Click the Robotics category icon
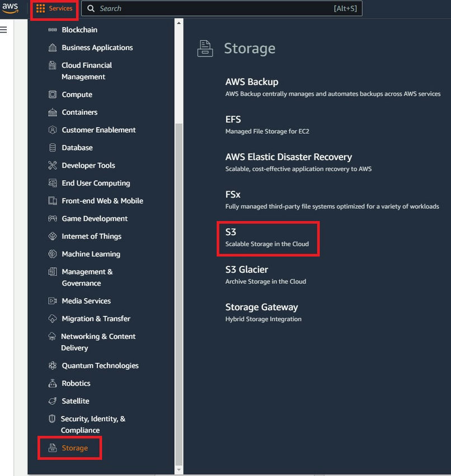 tap(53, 383)
